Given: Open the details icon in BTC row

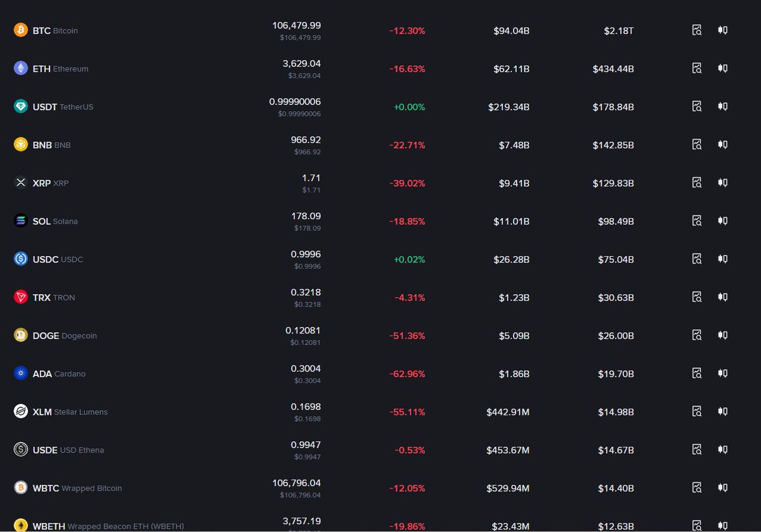Looking at the screenshot, I should [x=697, y=30].
